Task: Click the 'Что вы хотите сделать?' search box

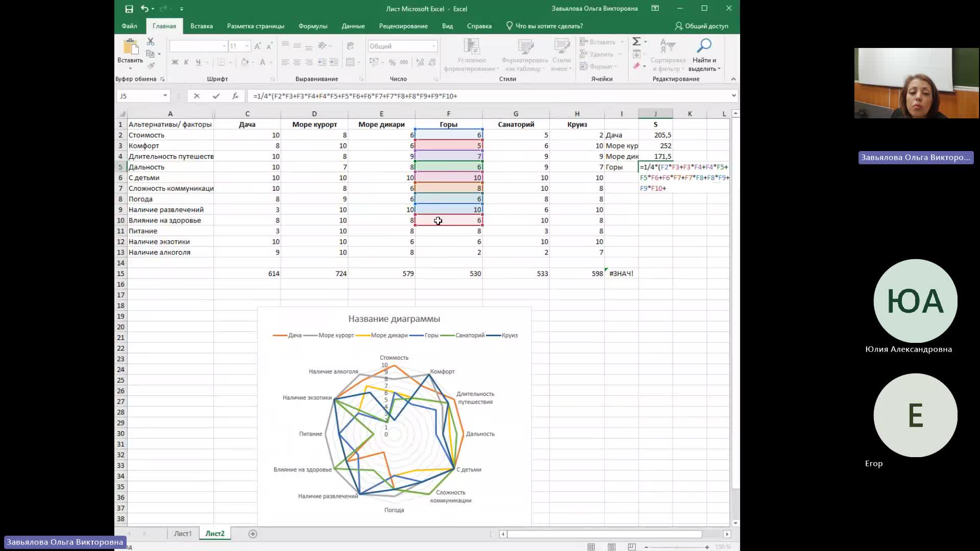Action: [545, 26]
